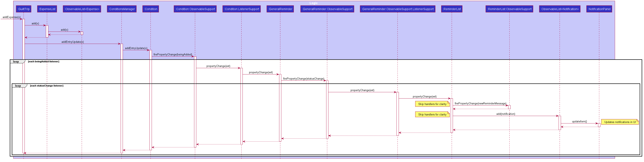Select the :ConditionsManager participant box
Screen dimensions: 644x162
pos(122,9)
